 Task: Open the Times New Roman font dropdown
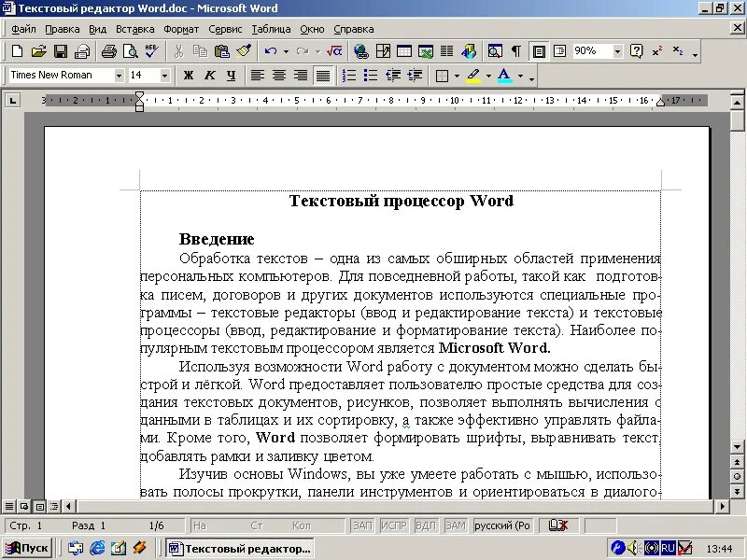pyautogui.click(x=119, y=76)
